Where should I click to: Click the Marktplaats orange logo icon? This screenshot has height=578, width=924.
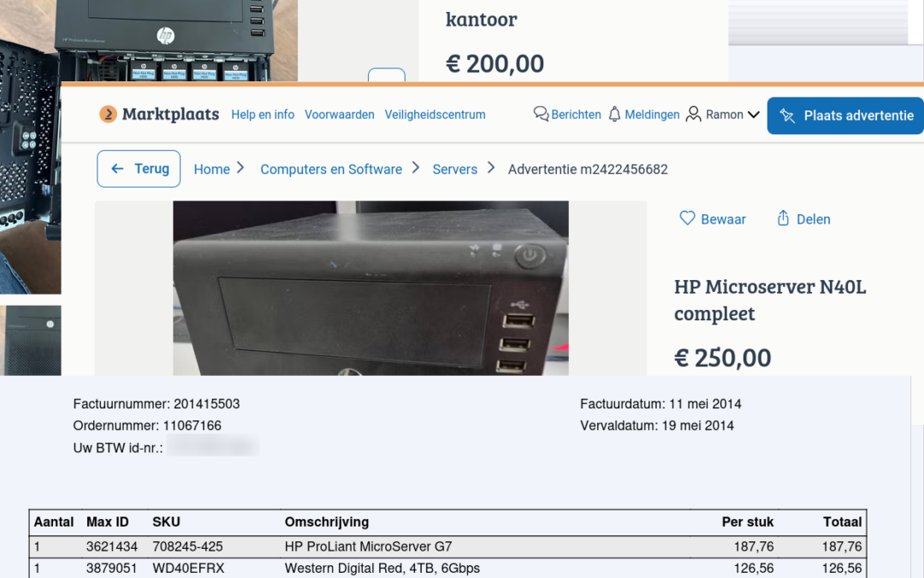tap(108, 114)
